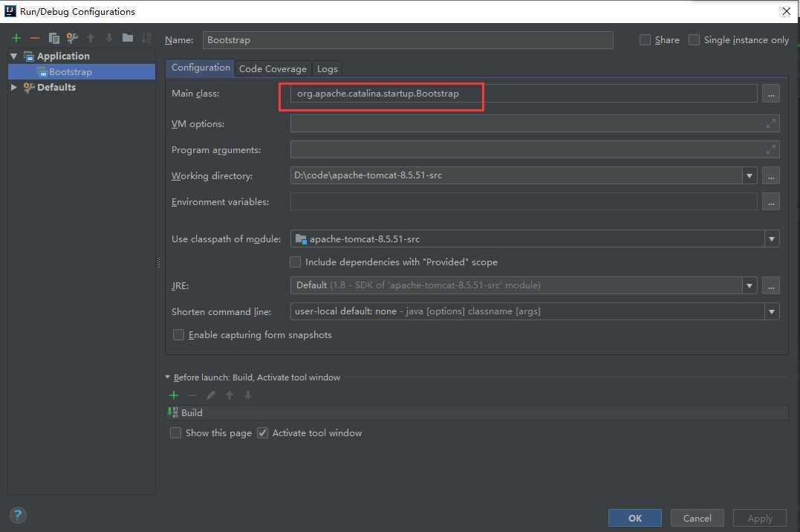Add a before-launch task with the green plus

(x=174, y=395)
